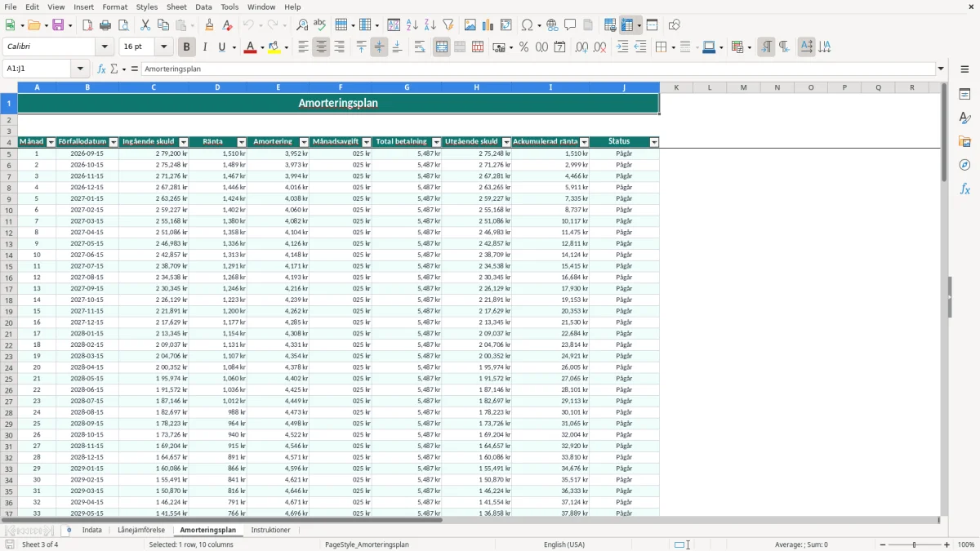Click the zoom in plus button

click(947, 544)
